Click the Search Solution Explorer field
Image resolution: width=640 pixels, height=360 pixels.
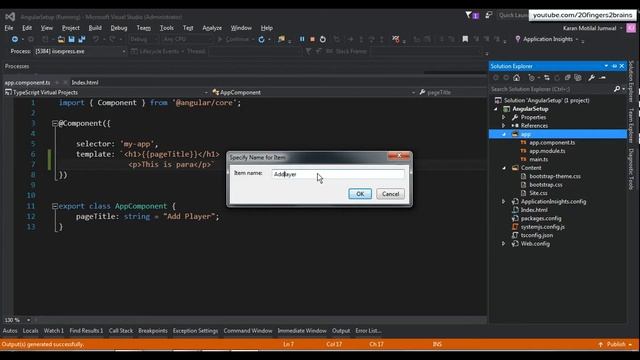(x=551, y=89)
